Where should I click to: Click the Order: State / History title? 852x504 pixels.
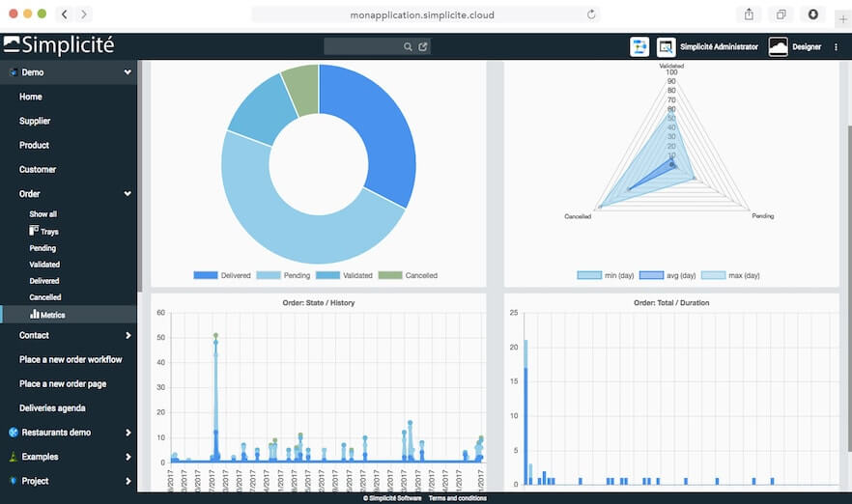click(319, 302)
